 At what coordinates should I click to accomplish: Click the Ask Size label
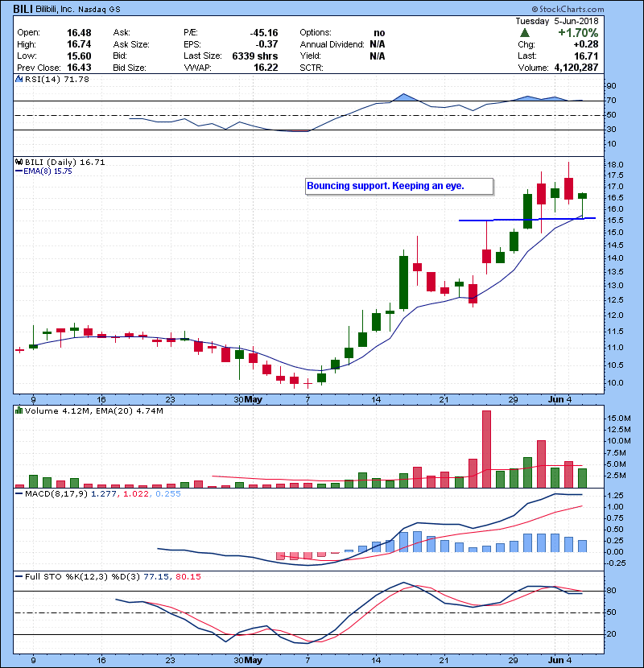(131, 44)
